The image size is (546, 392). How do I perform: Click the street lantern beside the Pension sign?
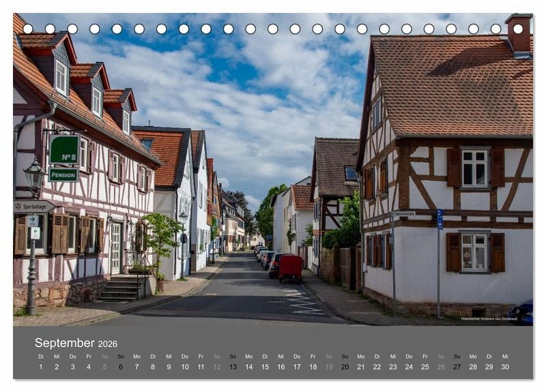pos(35,178)
